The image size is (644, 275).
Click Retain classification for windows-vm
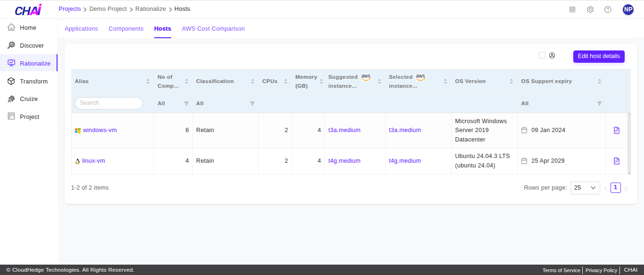205,130
